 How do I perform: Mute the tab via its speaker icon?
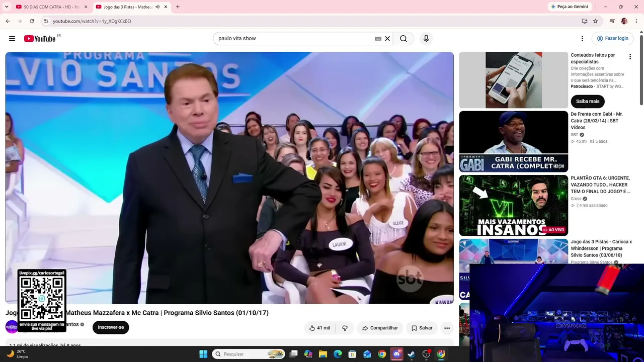click(x=157, y=7)
